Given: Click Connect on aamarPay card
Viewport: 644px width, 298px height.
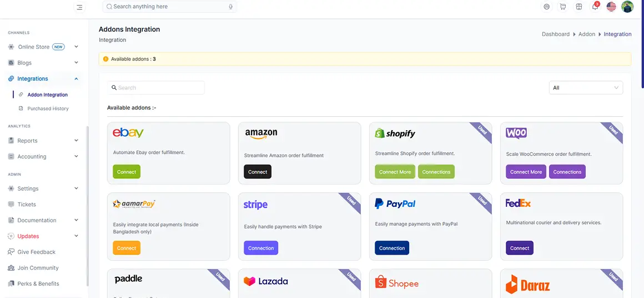Looking at the screenshot, I should [x=127, y=248].
